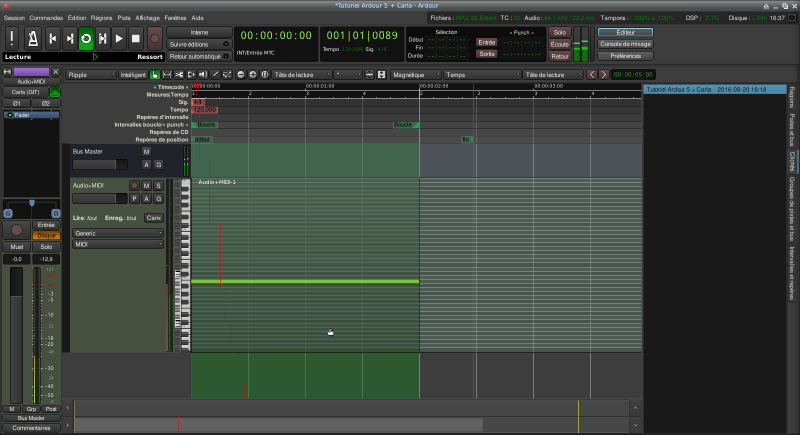Enable global record in transport bar
This screenshot has width=800, height=435.
(154, 39)
